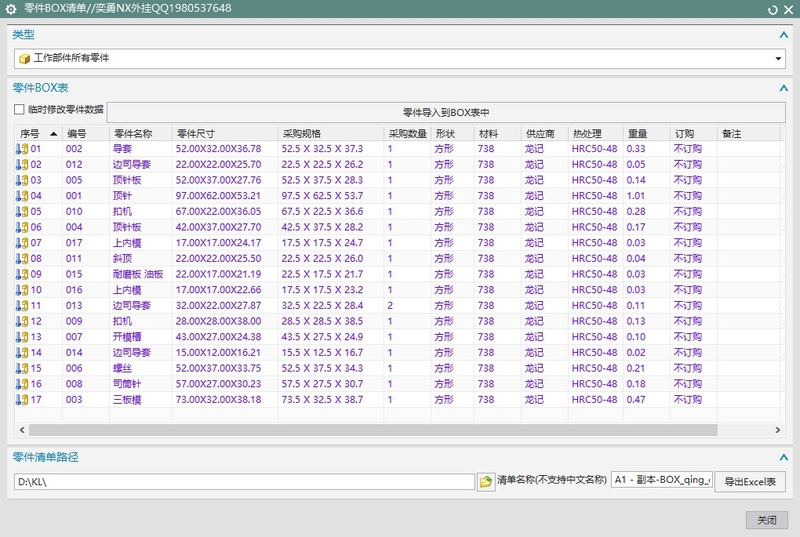The image size is (800, 537).
Task: Click the part icon in row 14
Action: pyautogui.click(x=22, y=353)
